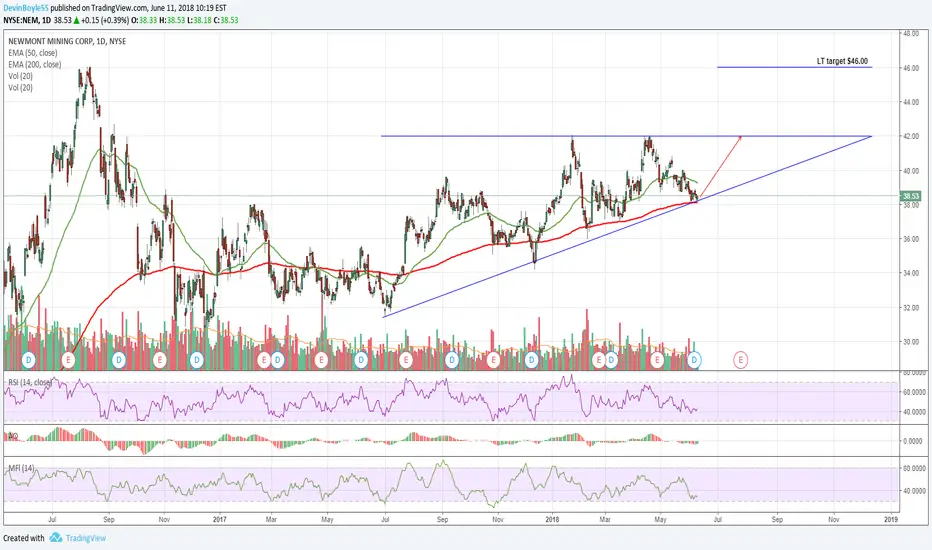The width and height of the screenshot is (932, 550).
Task: Click the latest dividend D marker by June 2018
Action: coord(694,359)
